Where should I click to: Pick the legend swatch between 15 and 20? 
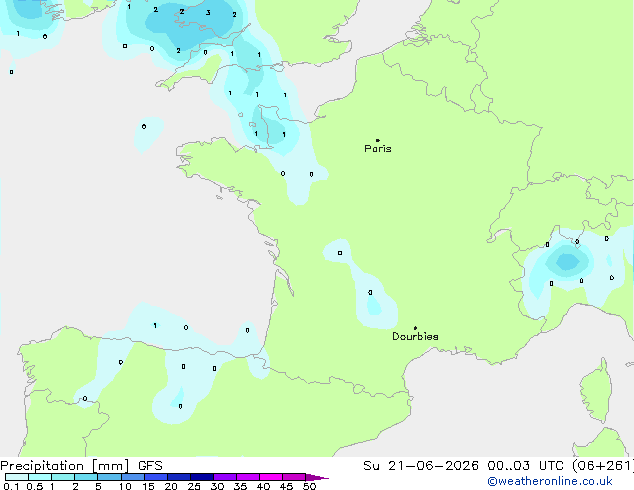(156, 477)
